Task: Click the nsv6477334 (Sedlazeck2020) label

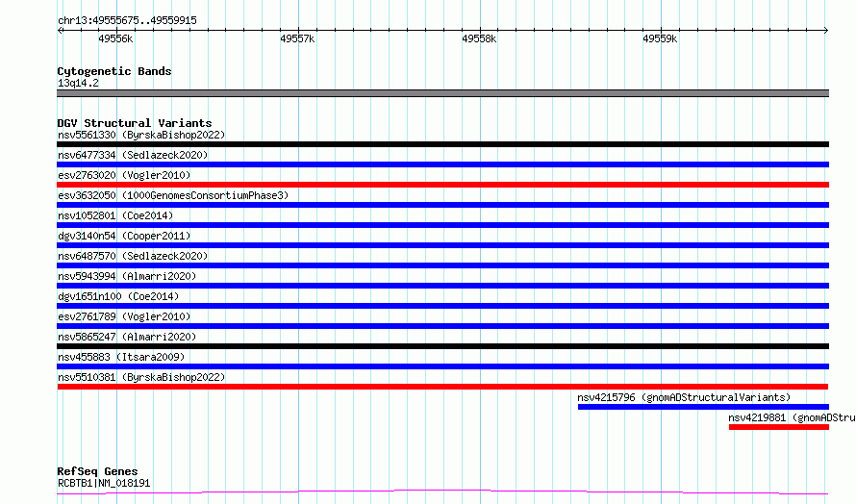Action: click(x=133, y=155)
